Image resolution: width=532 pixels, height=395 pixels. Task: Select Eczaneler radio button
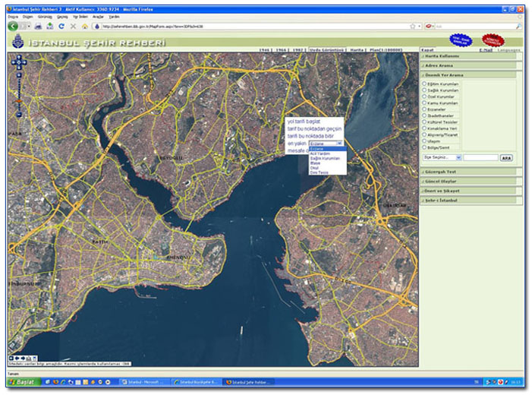(x=424, y=109)
